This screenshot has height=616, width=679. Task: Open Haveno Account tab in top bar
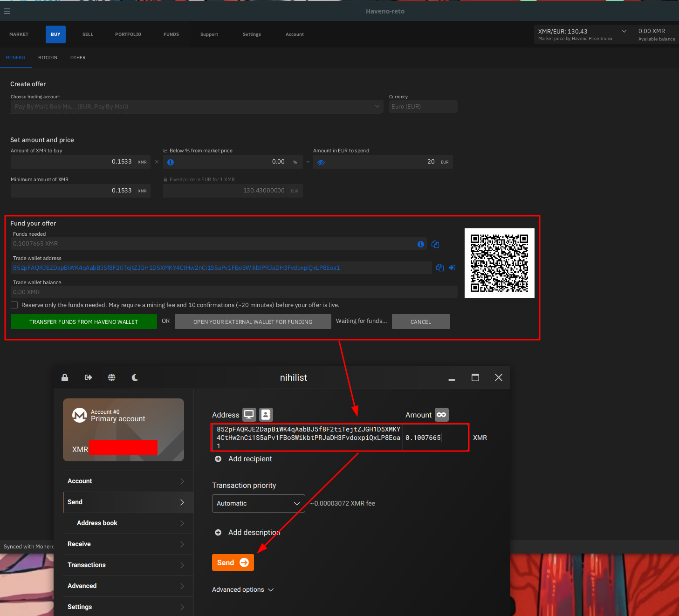295,34
